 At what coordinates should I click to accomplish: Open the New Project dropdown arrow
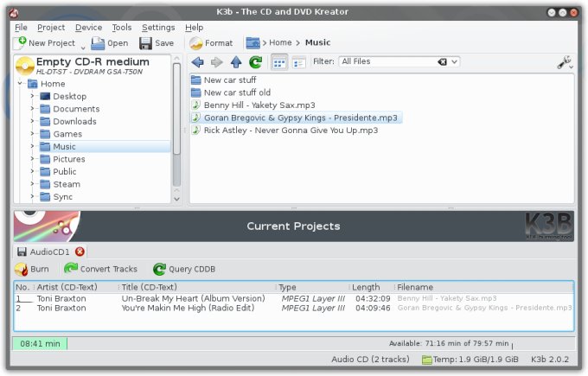point(83,48)
